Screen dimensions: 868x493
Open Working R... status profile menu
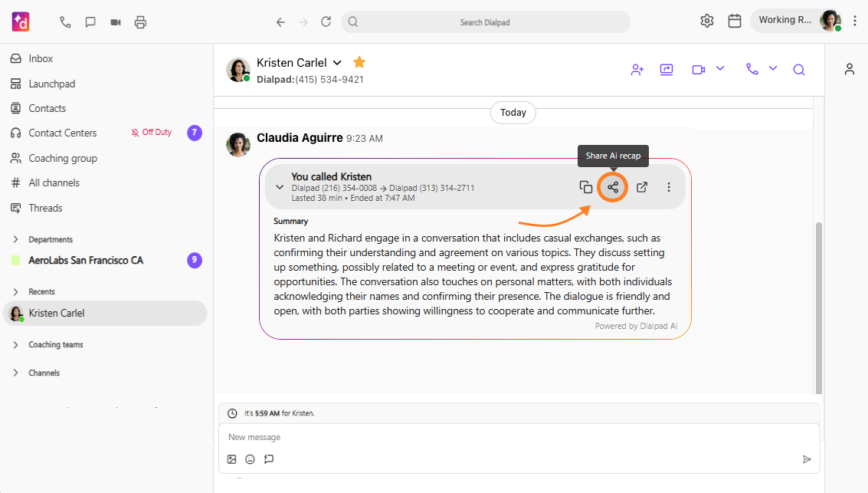pyautogui.click(x=798, y=21)
